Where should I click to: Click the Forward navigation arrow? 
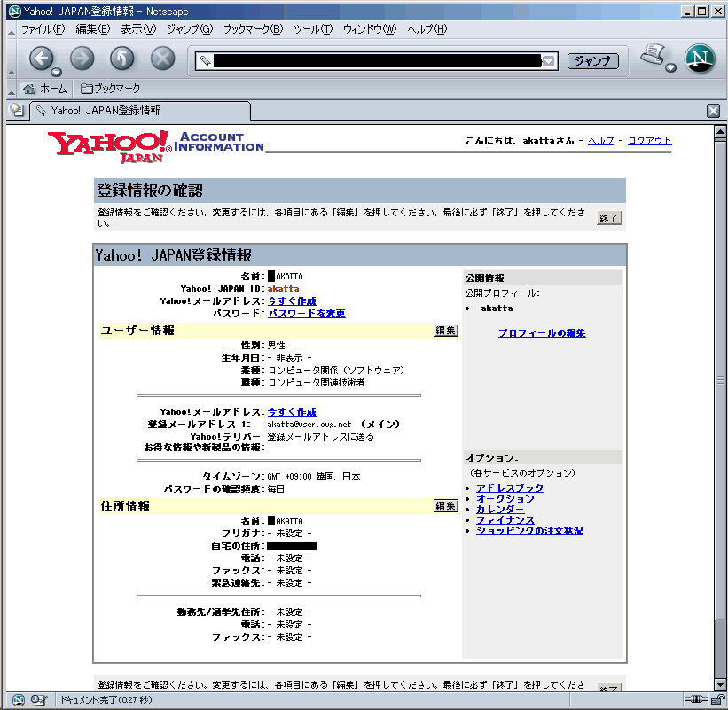(x=82, y=59)
